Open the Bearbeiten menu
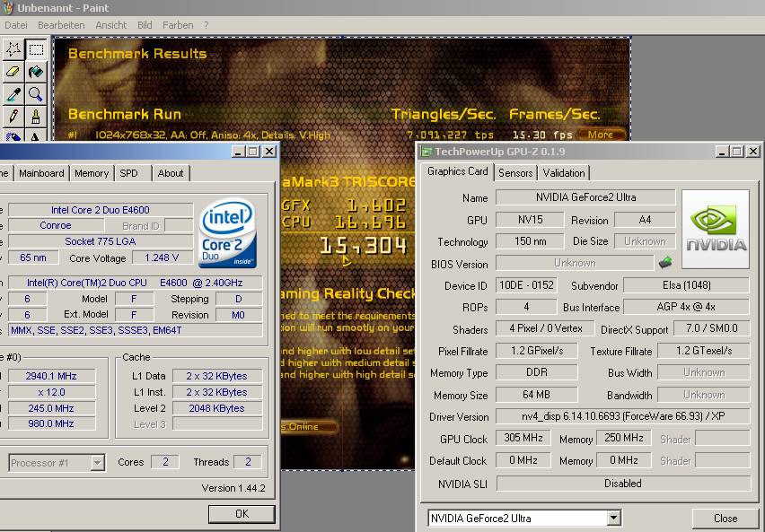 click(61, 25)
